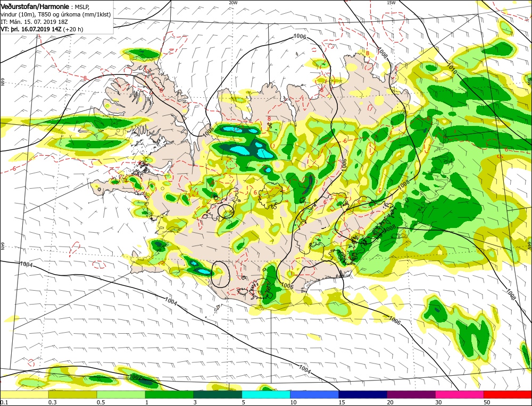Click the "VT: þri. 16.07.2019 14Z" valid time
The width and height of the screenshot is (532, 406).
point(31,29)
